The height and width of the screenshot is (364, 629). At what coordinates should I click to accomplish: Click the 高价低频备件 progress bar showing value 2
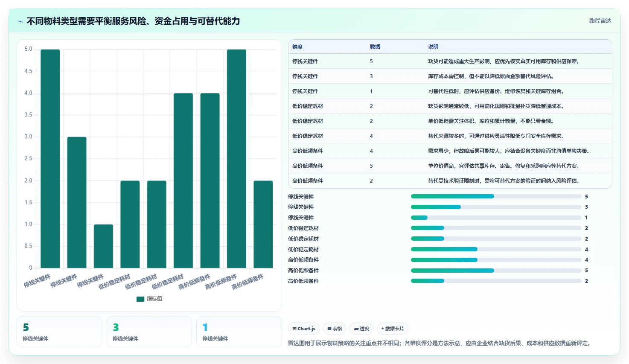tap(496, 281)
